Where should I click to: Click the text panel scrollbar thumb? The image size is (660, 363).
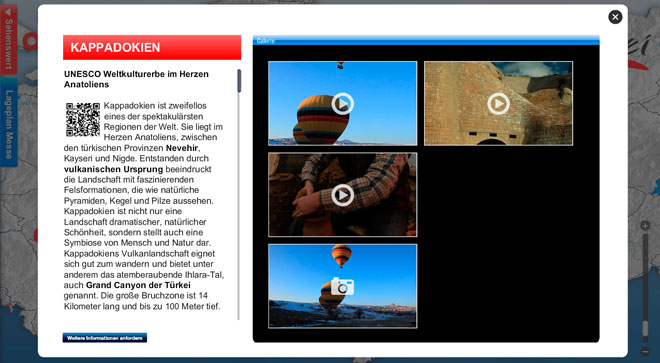pos(239,81)
